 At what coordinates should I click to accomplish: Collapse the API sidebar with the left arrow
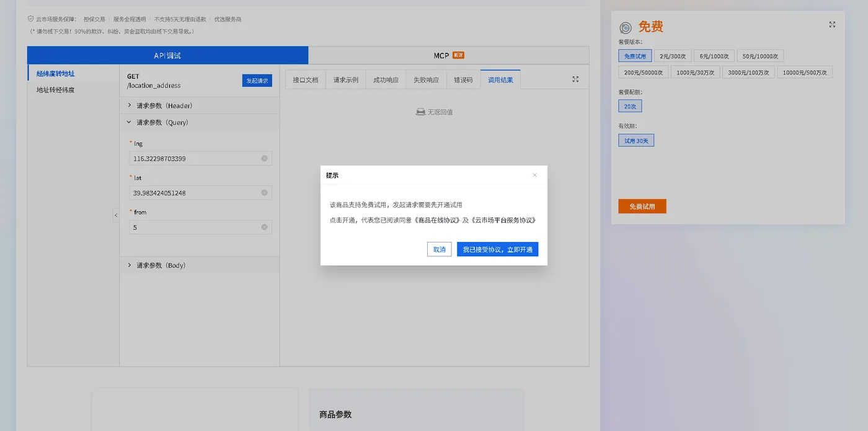point(116,215)
